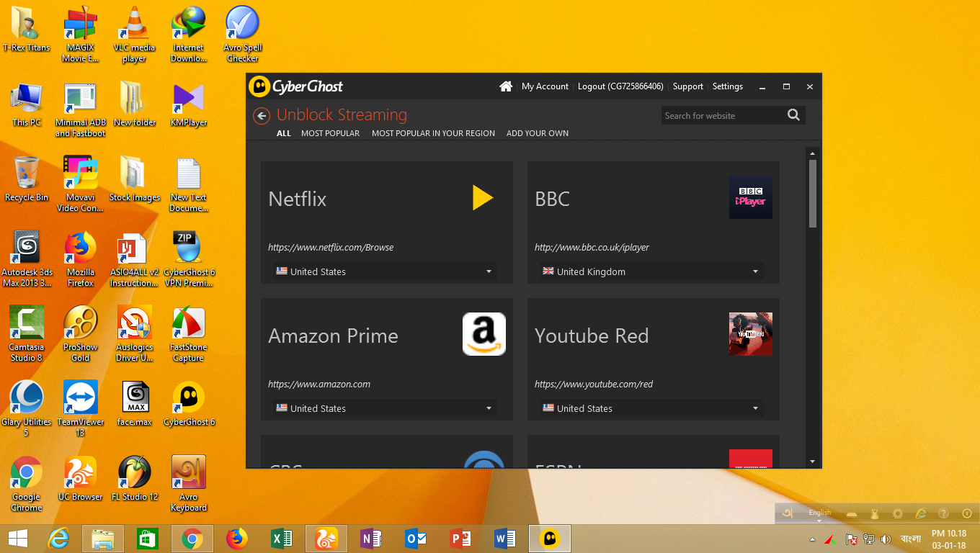
Task: Select the ADD YOUR OWN tab
Action: click(538, 133)
